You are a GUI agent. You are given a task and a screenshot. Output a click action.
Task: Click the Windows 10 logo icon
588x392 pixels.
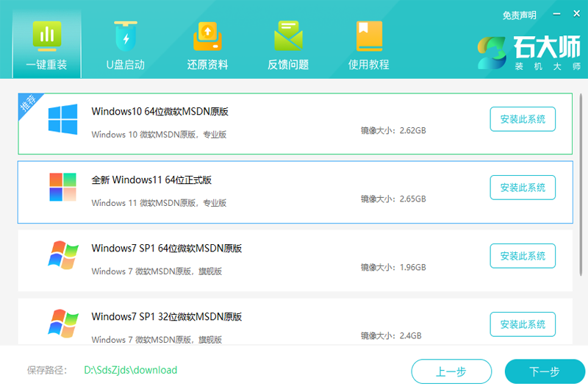pyautogui.click(x=62, y=119)
